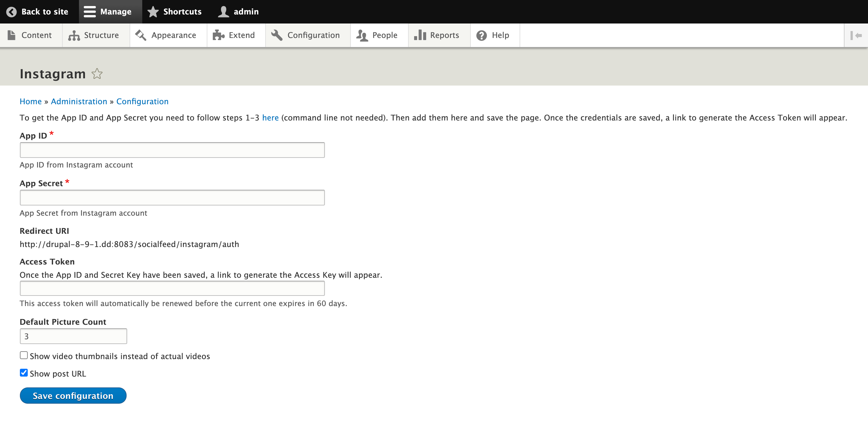Open the Configuration menu item

click(x=308, y=35)
